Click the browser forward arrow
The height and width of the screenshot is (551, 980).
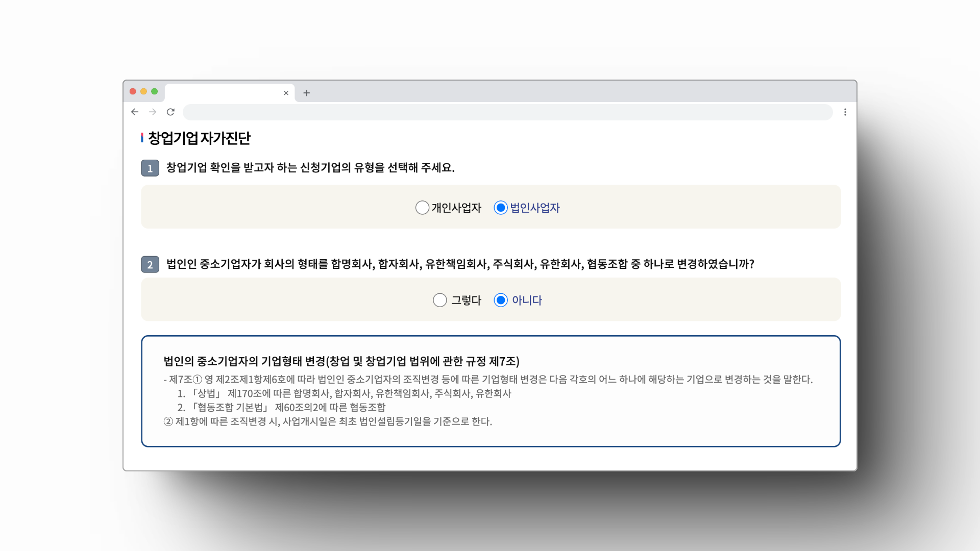point(153,112)
